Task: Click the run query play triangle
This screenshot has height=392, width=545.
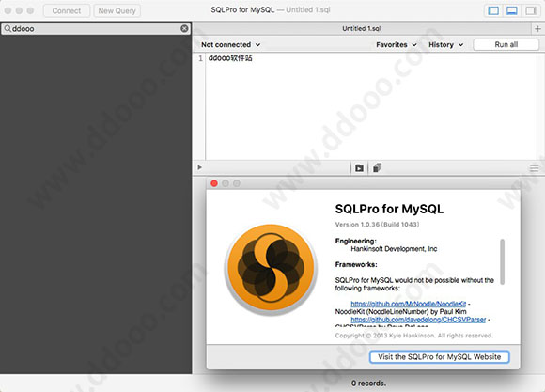Action: point(199,167)
